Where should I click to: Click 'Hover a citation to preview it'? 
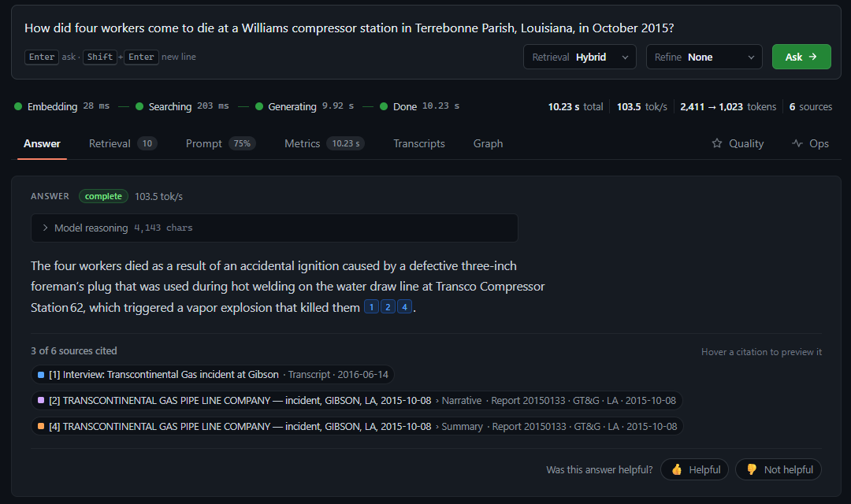pyautogui.click(x=761, y=352)
